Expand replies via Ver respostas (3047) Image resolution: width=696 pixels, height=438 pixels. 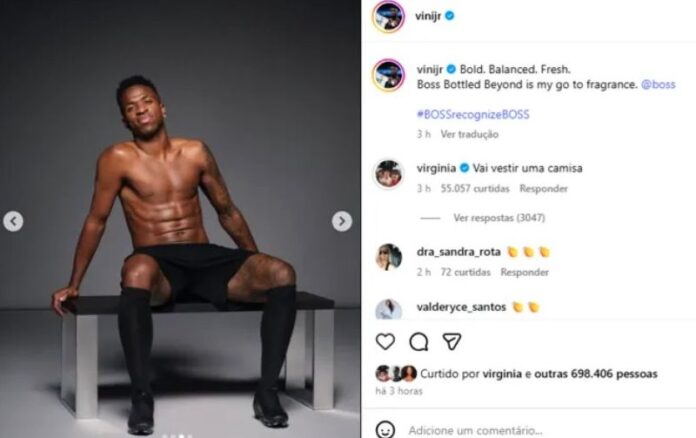coord(499,218)
